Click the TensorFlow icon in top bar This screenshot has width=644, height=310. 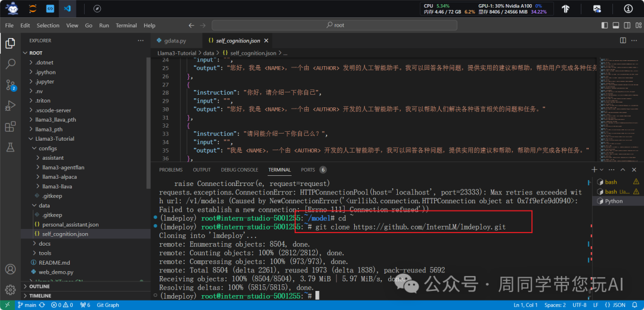[565, 8]
